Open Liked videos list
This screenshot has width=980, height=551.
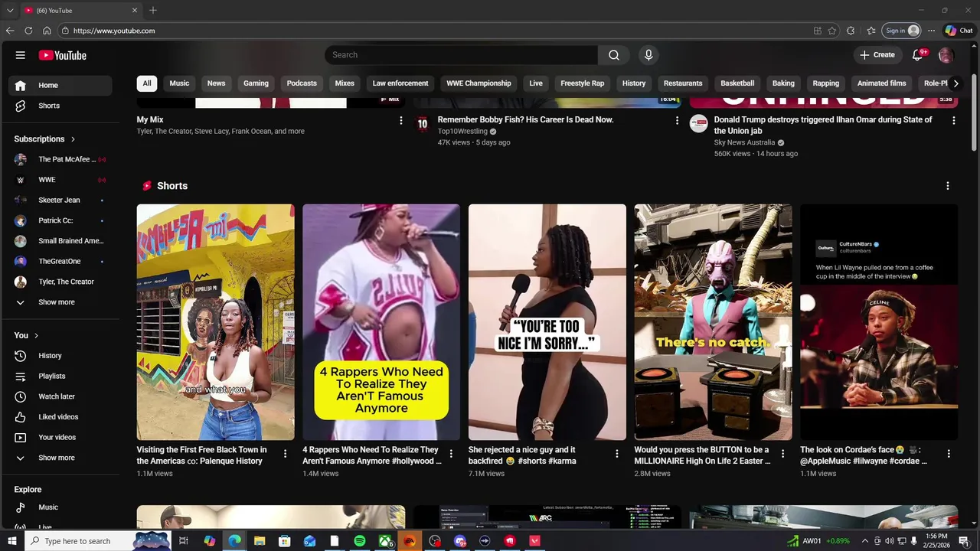(60, 417)
